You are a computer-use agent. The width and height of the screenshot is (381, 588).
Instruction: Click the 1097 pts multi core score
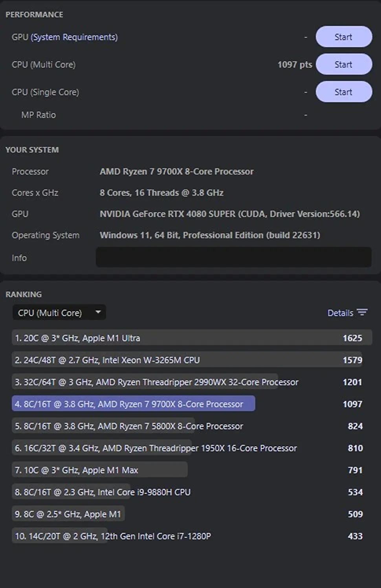tap(295, 64)
